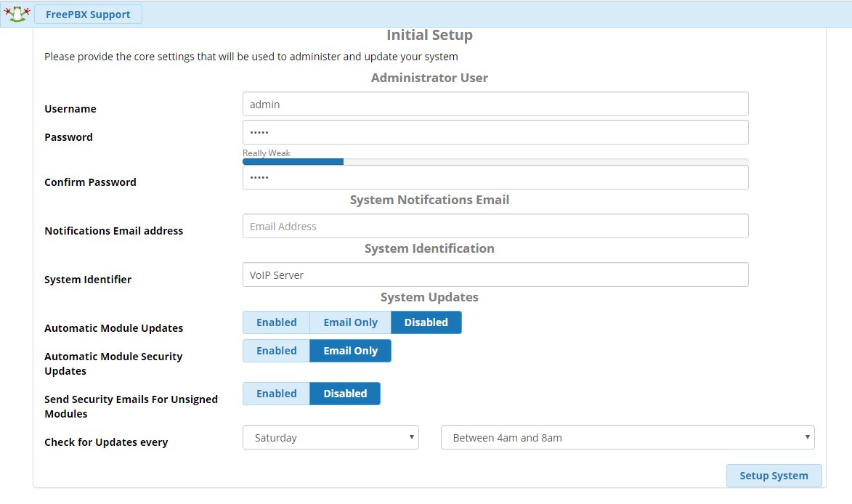The image size is (852, 504).
Task: Open the FreePBX Support menu
Action: click(x=88, y=15)
